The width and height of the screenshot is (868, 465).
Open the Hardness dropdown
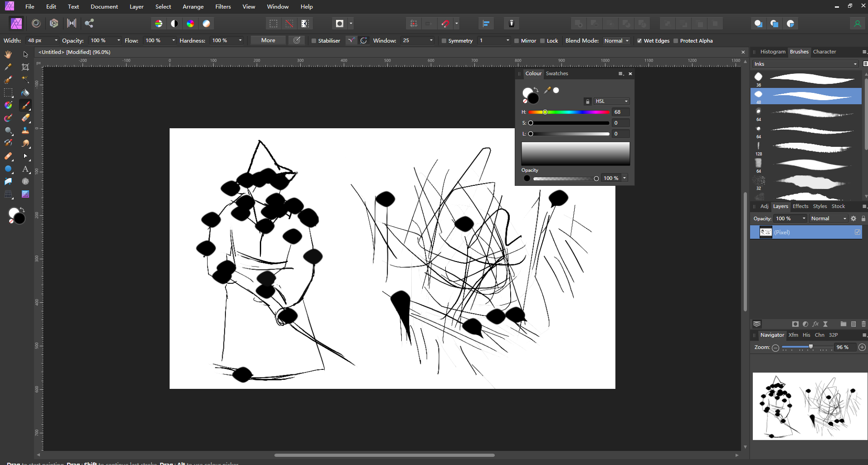240,40
